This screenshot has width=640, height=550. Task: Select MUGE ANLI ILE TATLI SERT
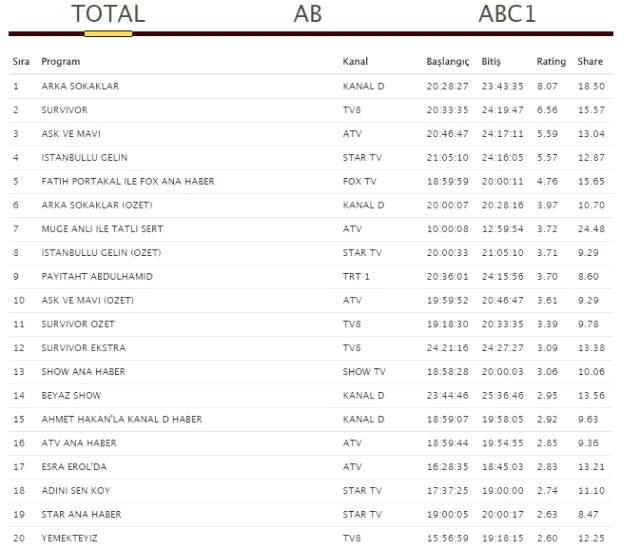pyautogui.click(x=102, y=229)
